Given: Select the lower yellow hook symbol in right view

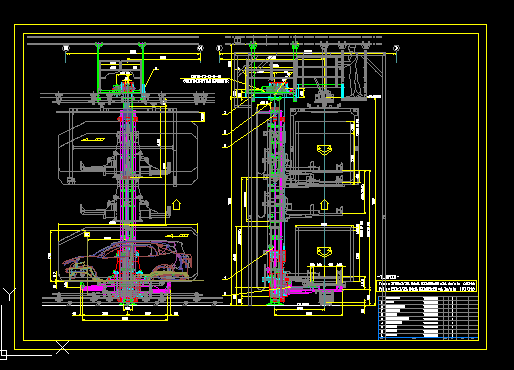Looking at the screenshot, I should click(x=324, y=252).
